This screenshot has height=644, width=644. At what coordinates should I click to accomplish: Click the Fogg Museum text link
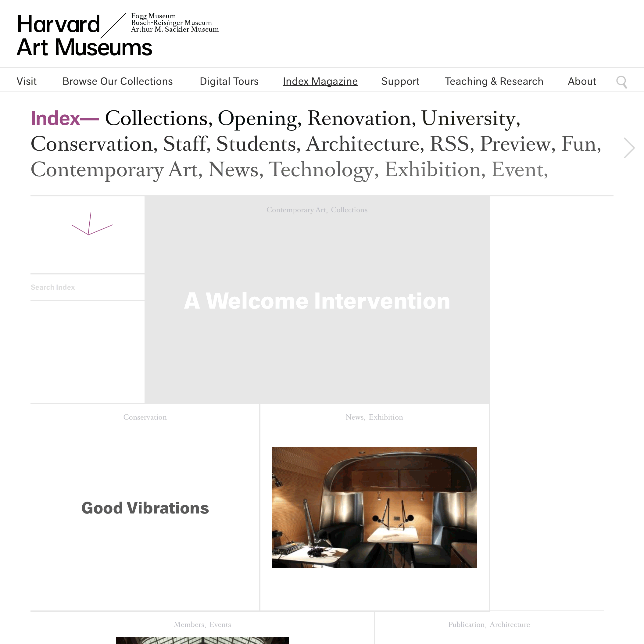coord(152,15)
